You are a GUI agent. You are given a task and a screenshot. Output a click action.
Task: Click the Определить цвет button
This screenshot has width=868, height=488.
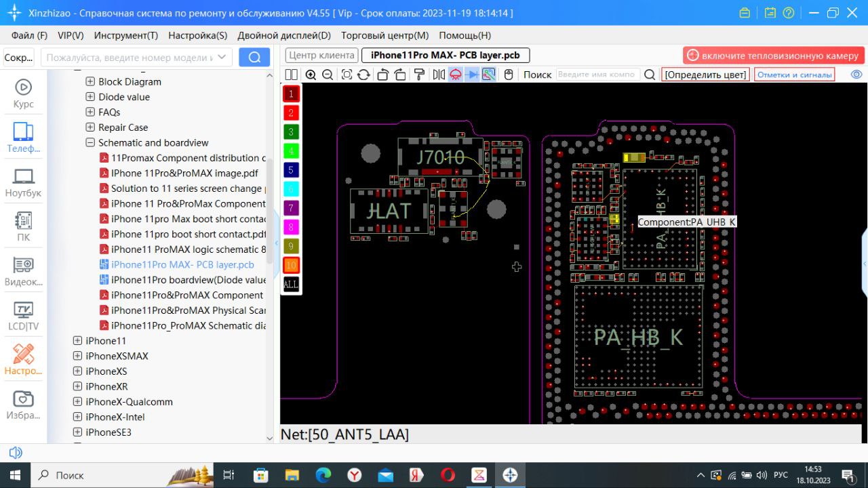705,75
